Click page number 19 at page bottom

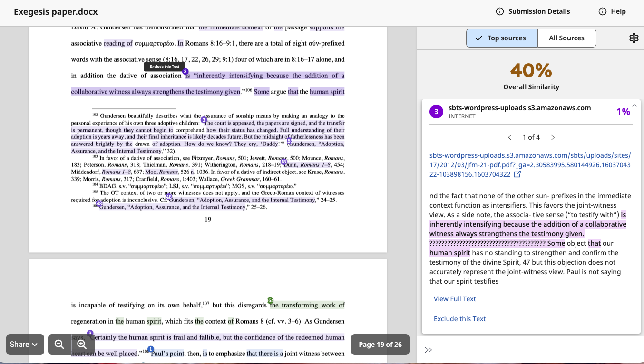(208, 220)
